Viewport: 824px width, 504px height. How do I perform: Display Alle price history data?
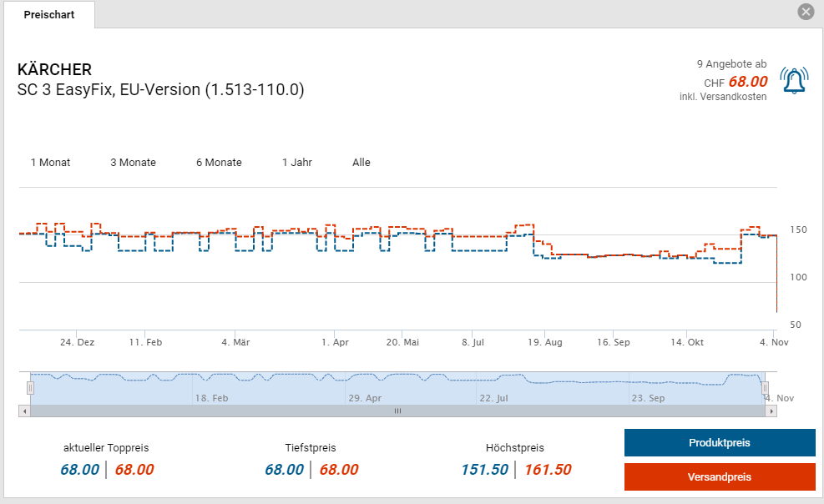click(x=361, y=163)
